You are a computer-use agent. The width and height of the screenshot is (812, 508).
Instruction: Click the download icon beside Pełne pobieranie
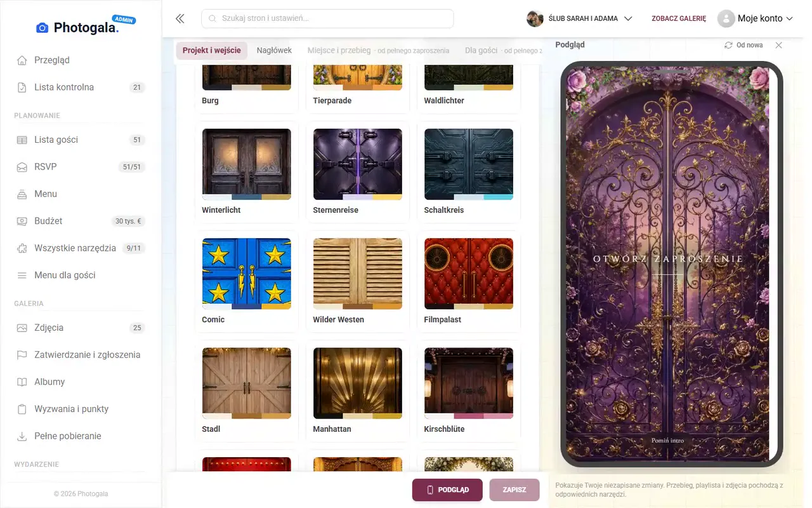tap(22, 436)
